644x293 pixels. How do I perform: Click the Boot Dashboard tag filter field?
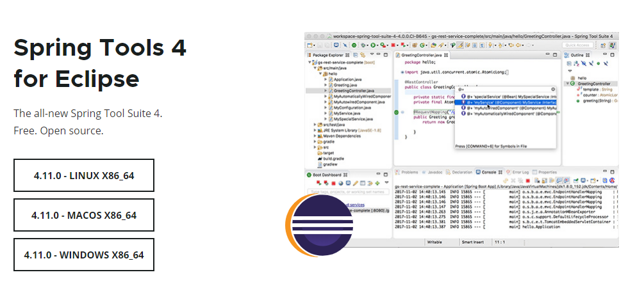348,191
